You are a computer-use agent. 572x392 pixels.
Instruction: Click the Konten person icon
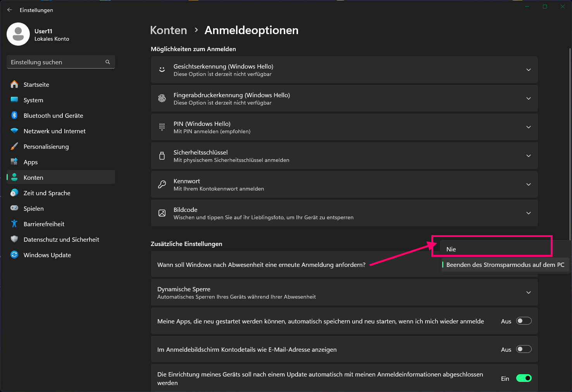pyautogui.click(x=14, y=177)
